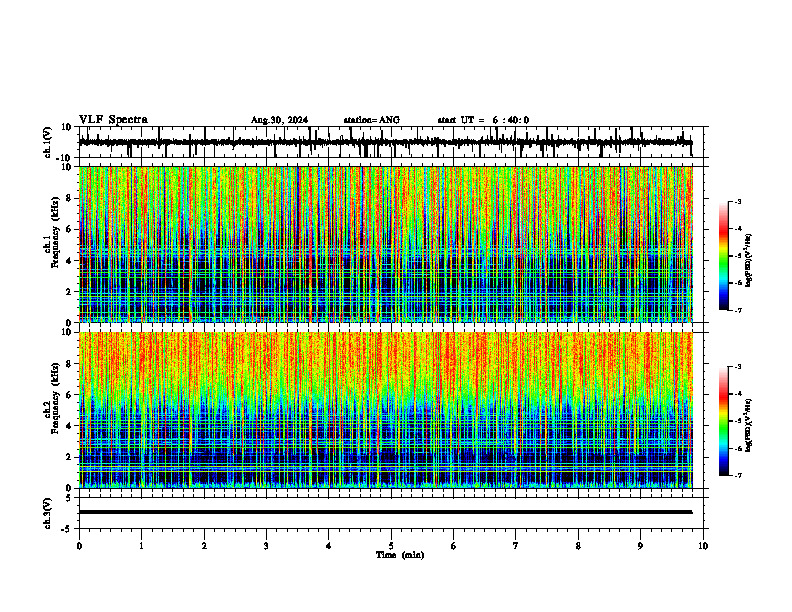792x612 pixels.
Task: Click inside the ch.1 voltage waveform panel
Action: click(x=393, y=142)
